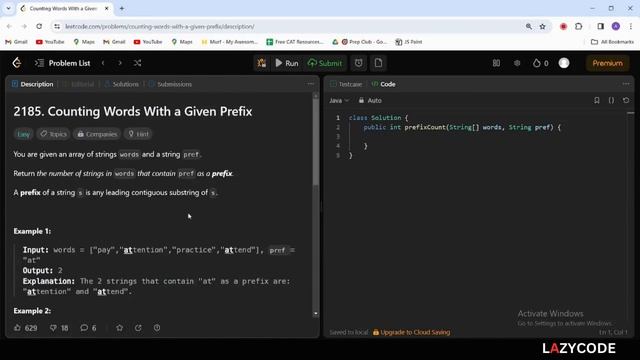
Task: Pick a random problem shuffle icon
Action: coord(138,63)
